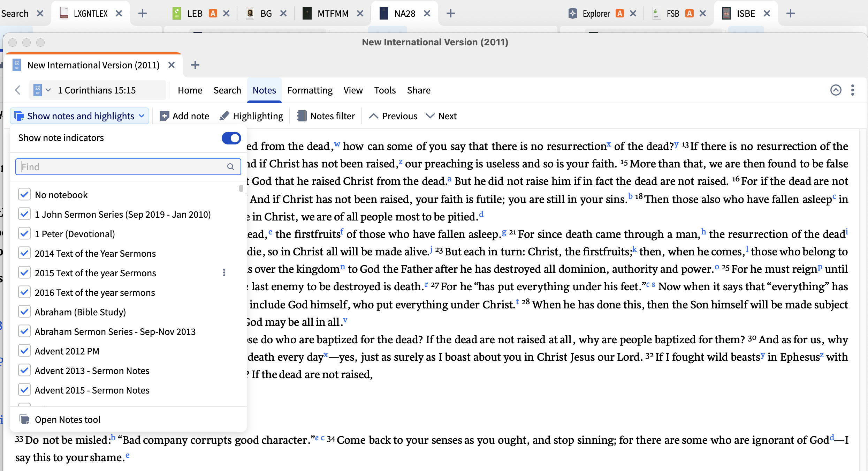Uncheck Advent 2012 PM notebook
The image size is (868, 471).
point(24,351)
